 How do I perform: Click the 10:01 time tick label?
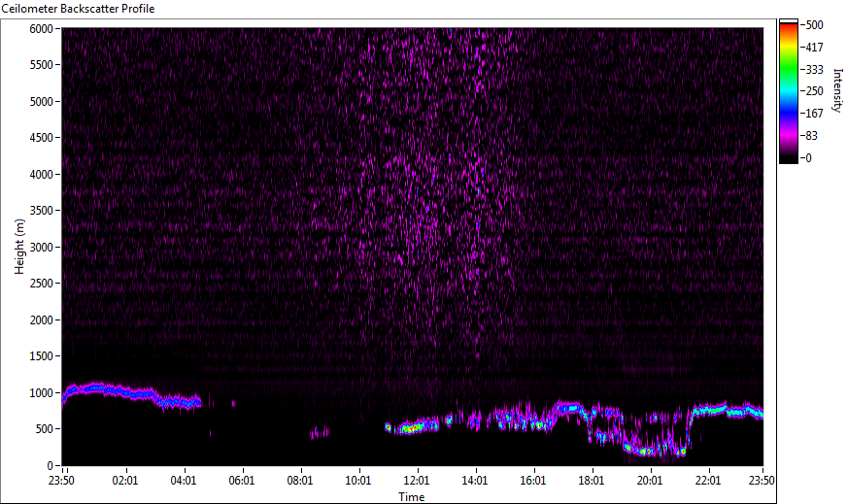[358, 481]
